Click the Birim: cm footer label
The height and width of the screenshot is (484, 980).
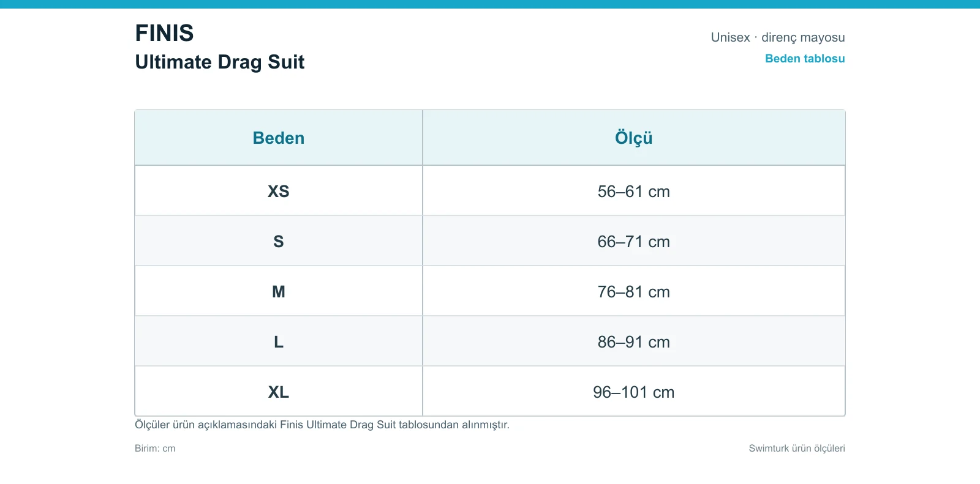(155, 449)
